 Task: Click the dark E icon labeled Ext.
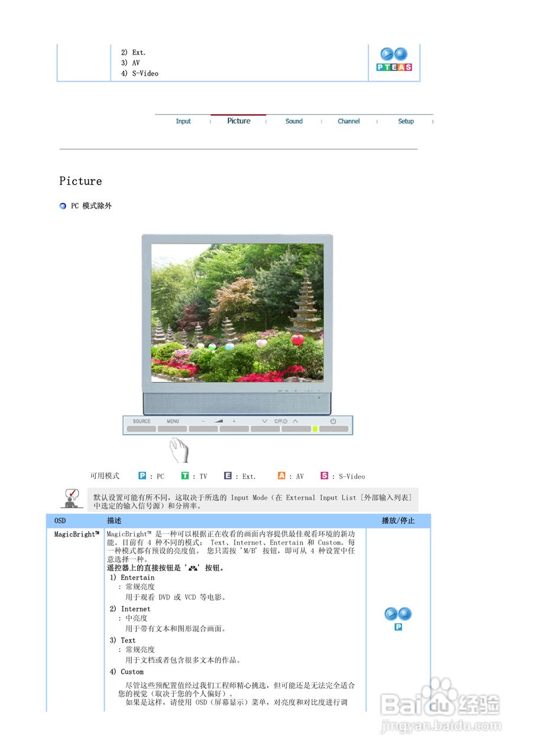[x=228, y=475]
